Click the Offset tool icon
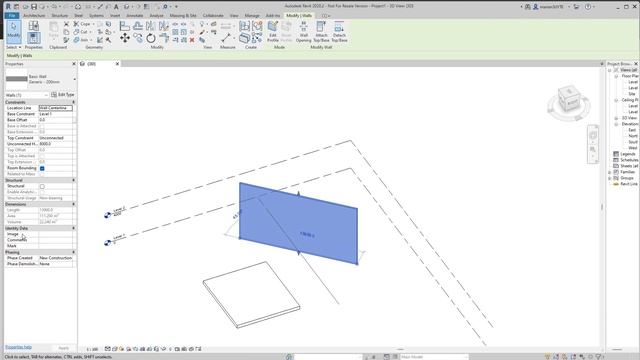The height and width of the screenshot is (360, 640). 138,26
